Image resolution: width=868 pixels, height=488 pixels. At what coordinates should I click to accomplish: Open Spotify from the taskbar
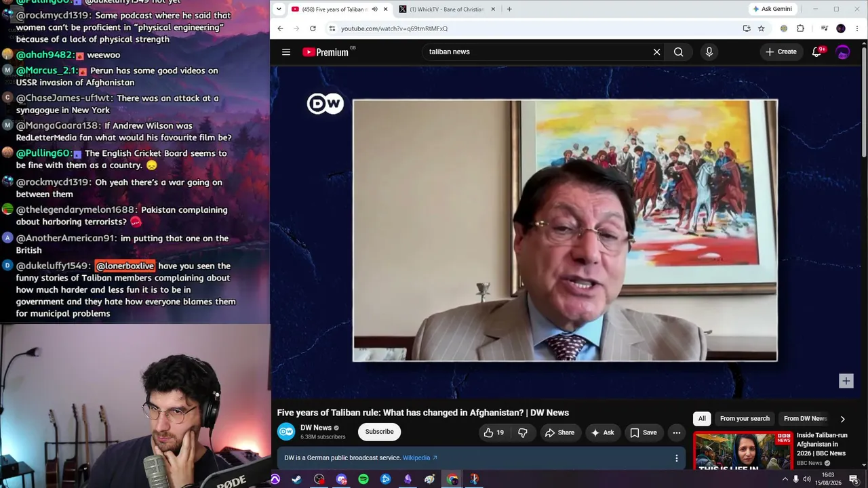(363, 479)
